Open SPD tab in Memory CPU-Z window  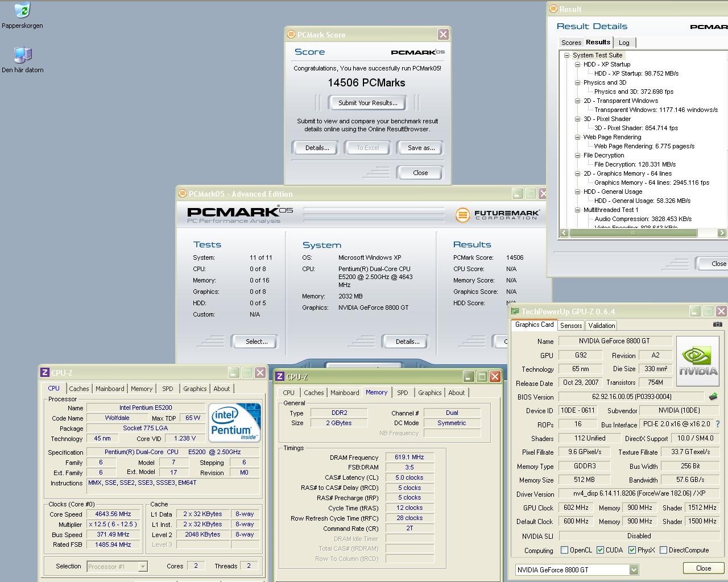[x=403, y=393]
